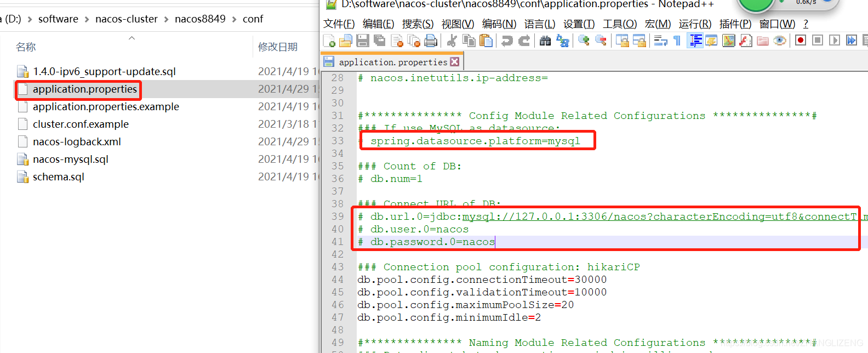Open the 运行(R) menu
The image size is (868, 353).
[x=695, y=24]
